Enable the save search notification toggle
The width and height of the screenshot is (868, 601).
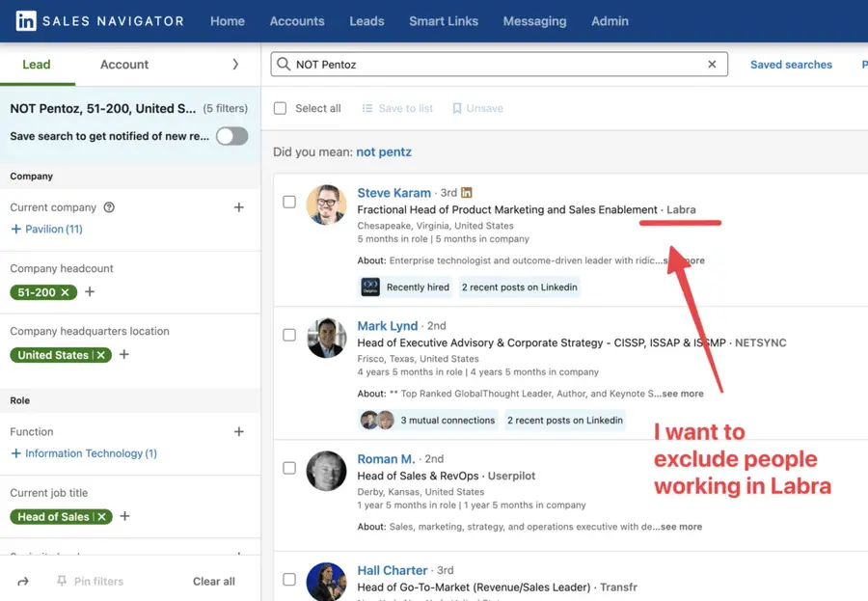coord(231,138)
